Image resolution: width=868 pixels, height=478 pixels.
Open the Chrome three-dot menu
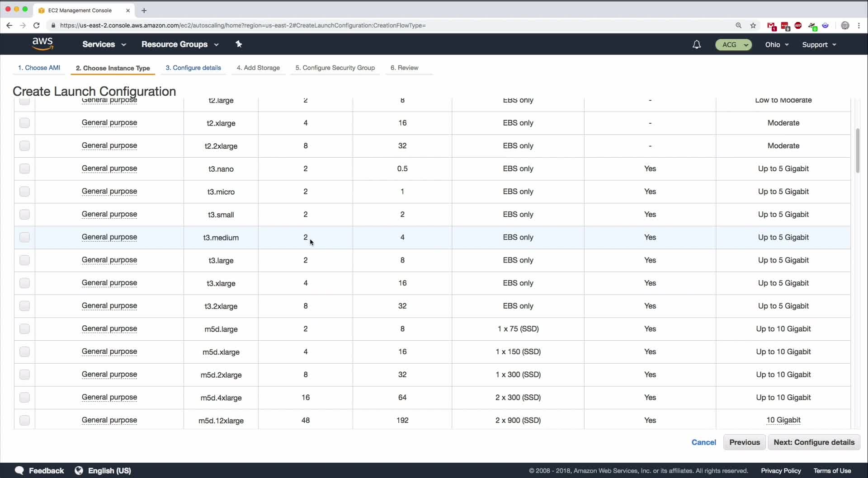pos(859,25)
